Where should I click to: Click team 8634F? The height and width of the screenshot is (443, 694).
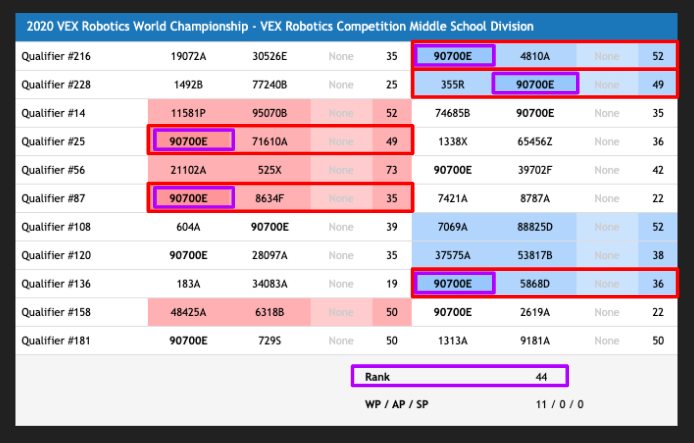tap(270, 198)
